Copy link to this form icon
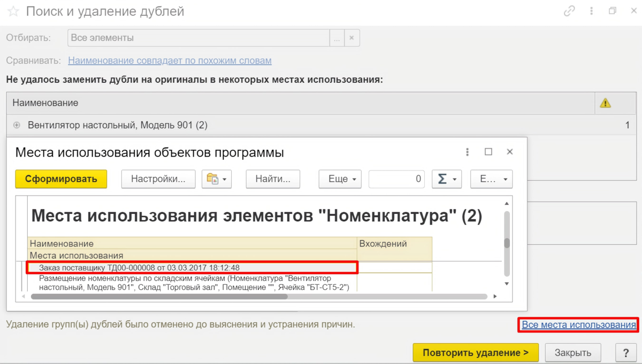This screenshot has width=642, height=364. point(569,11)
